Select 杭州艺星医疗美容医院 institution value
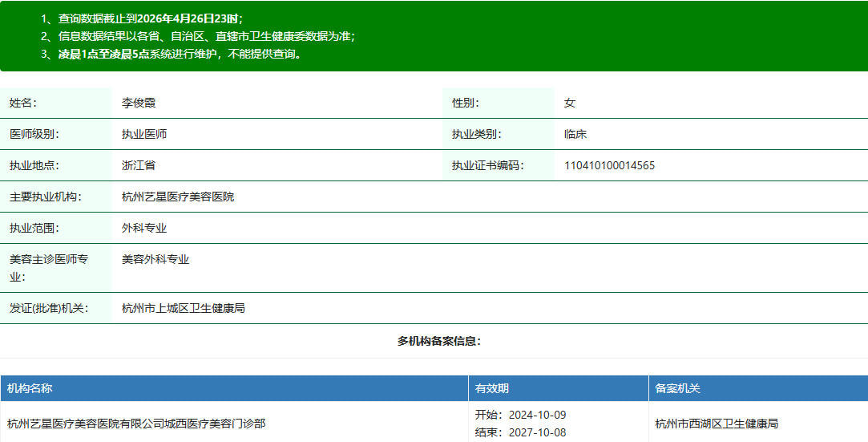Image resolution: width=868 pixels, height=442 pixels. tap(178, 197)
